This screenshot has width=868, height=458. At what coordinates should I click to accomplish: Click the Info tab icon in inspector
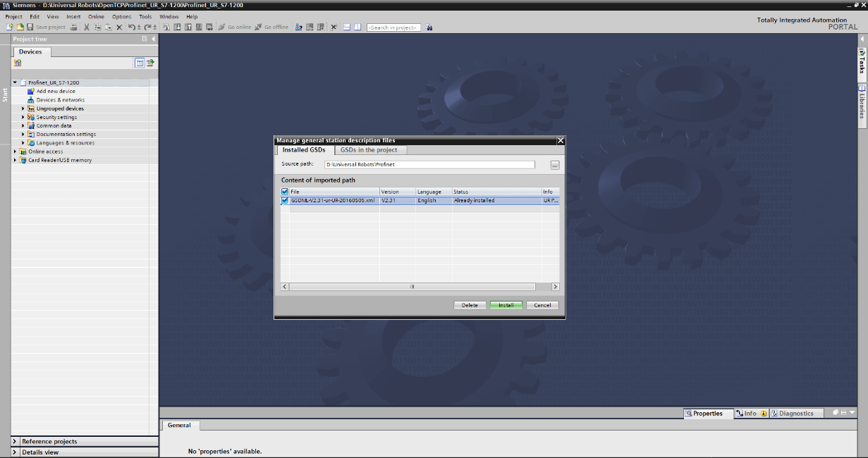tap(739, 414)
